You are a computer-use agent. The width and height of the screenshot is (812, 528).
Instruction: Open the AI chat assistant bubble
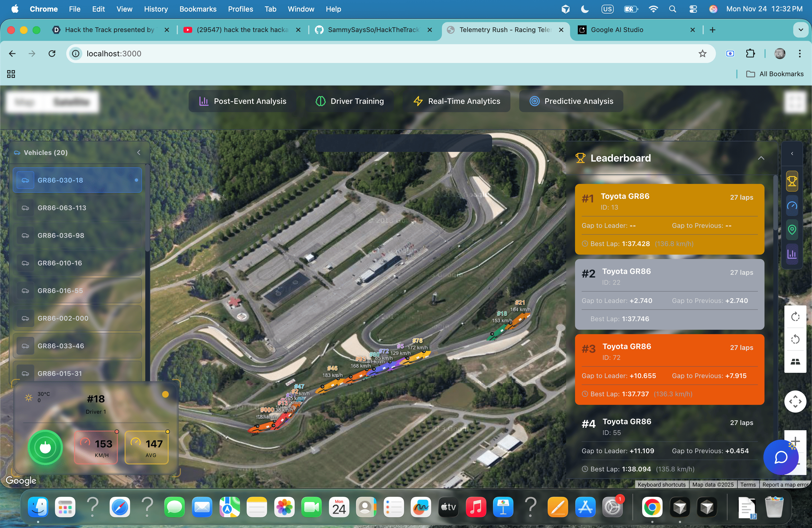(x=781, y=457)
